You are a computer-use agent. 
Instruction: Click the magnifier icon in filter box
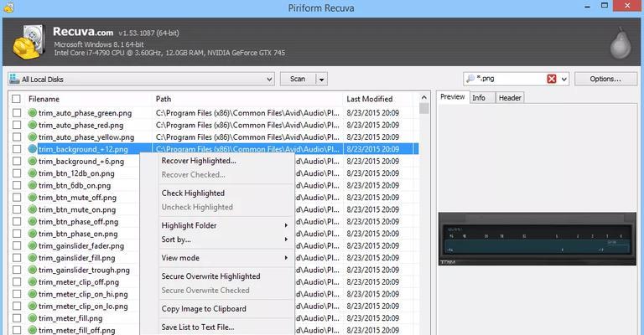coord(470,79)
